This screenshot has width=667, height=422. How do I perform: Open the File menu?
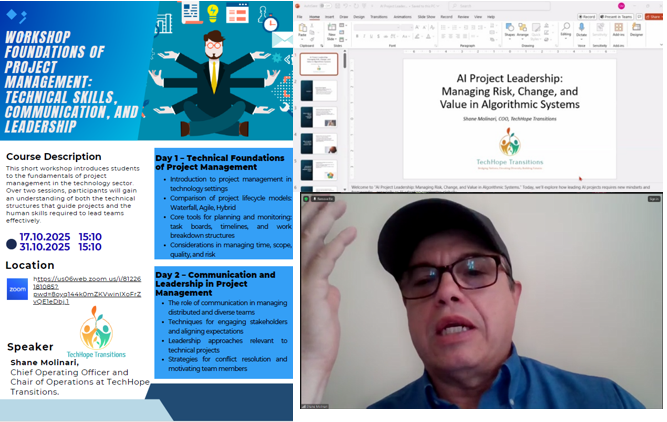click(x=299, y=17)
